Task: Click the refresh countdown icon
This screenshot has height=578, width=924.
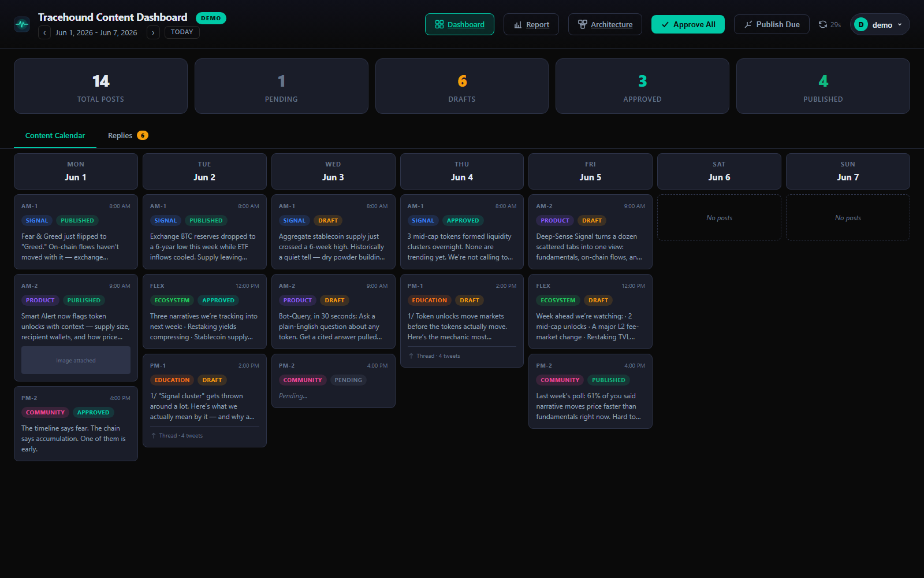Action: point(823,24)
